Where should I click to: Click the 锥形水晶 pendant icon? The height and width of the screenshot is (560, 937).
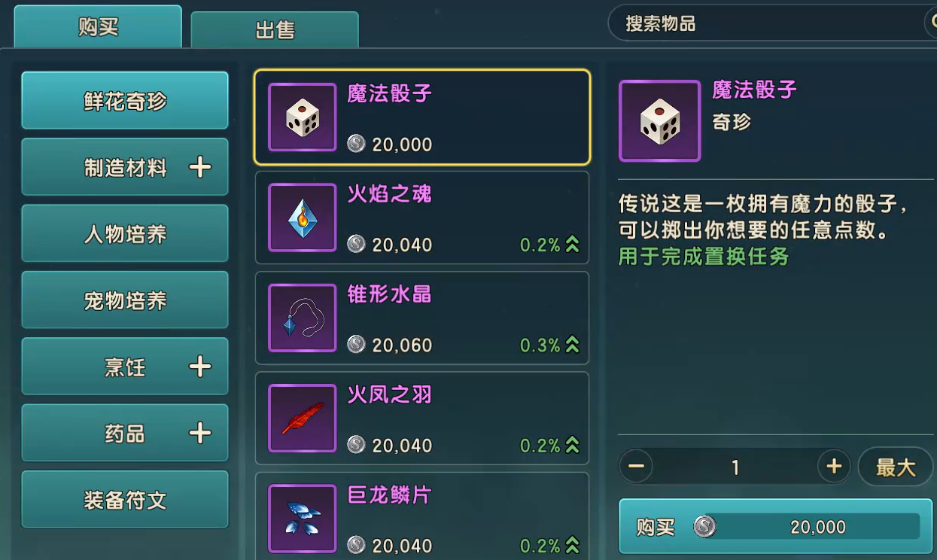coord(303,318)
